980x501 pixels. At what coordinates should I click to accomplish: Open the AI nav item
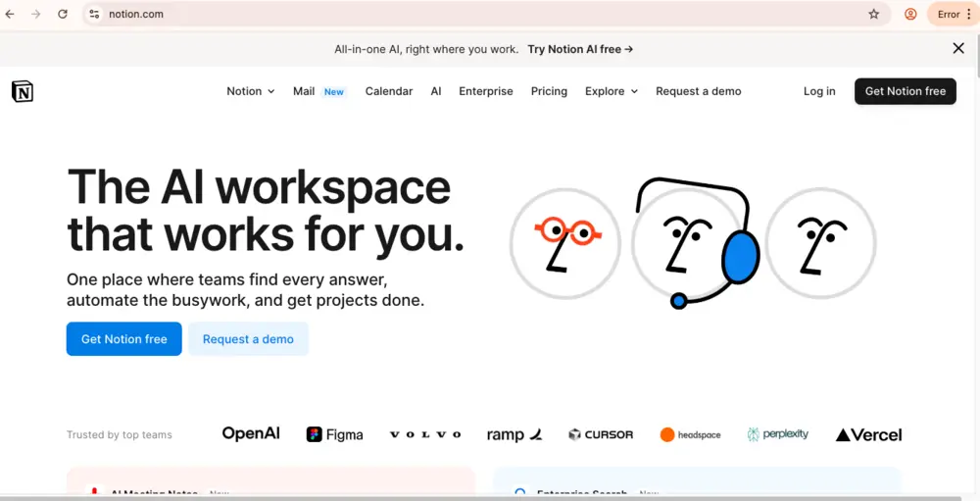point(436,91)
